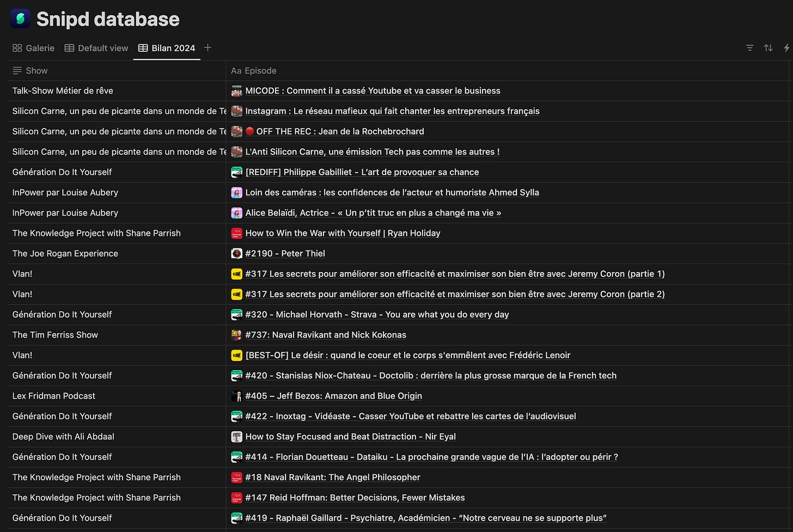Open #317 Jeremy Coron (partie 1) episode

(x=455, y=274)
